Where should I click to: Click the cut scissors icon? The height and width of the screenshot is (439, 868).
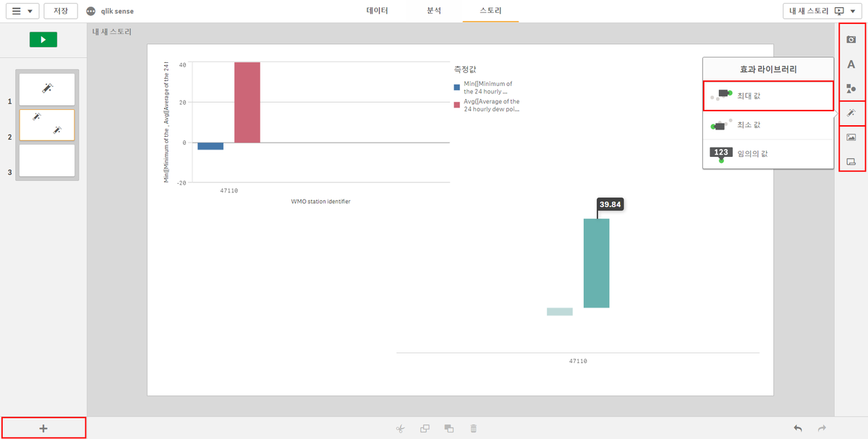click(x=400, y=428)
